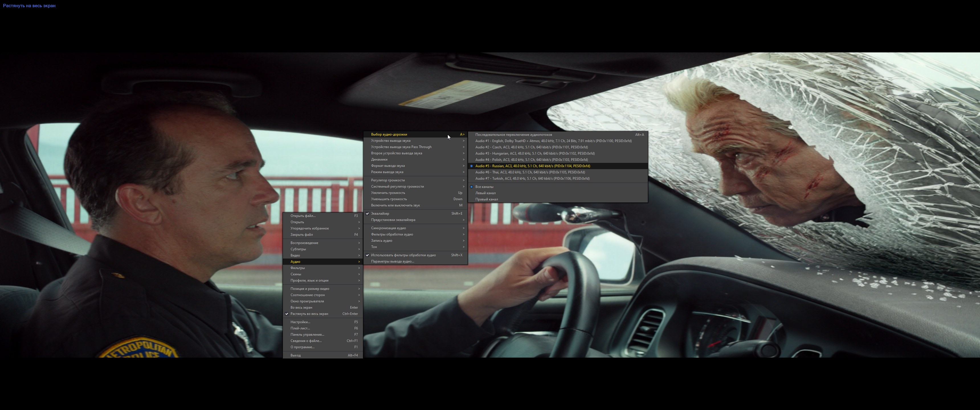
Task: Expand Выбор аудио-дорожки submenu
Action: tap(415, 134)
